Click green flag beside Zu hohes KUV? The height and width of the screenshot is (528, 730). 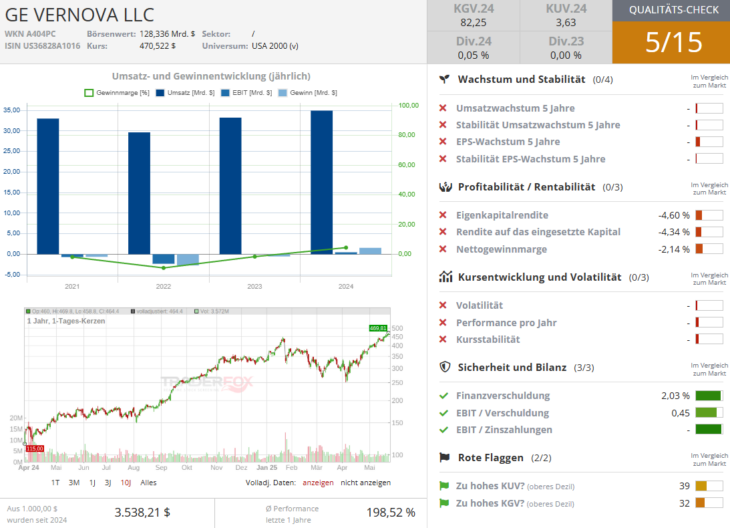point(444,486)
